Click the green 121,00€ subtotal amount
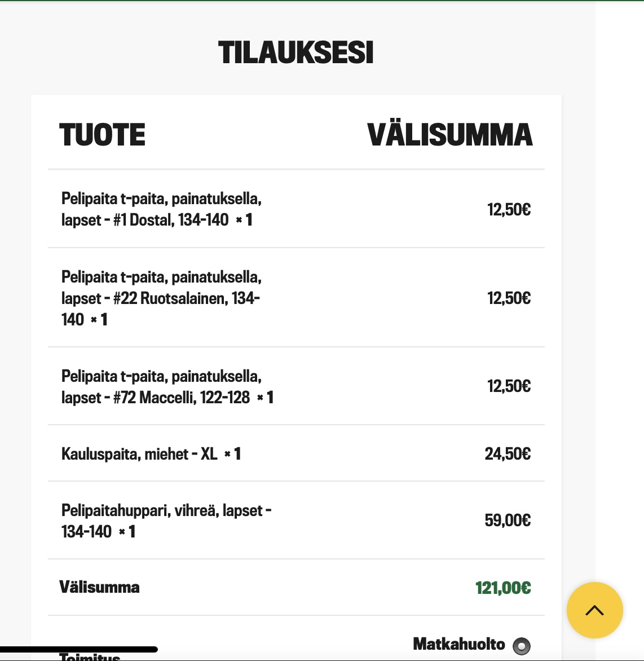Screen dimensions: 644x661 (503, 588)
